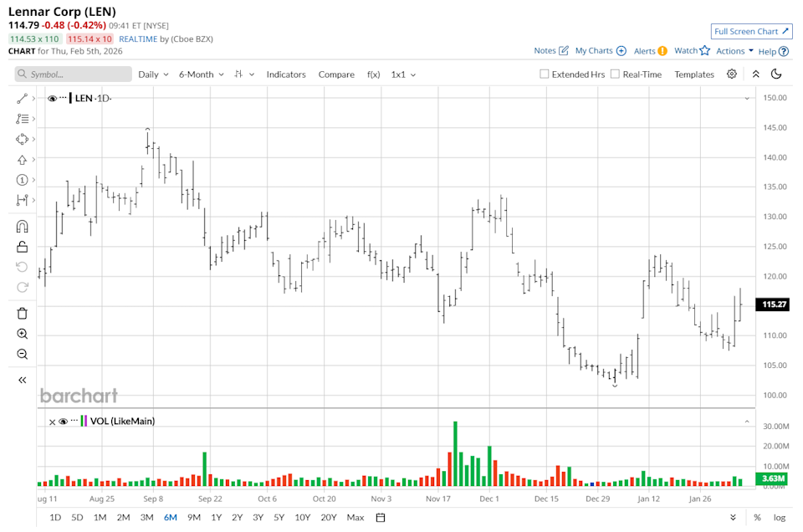Open the Templates menu
Viewport: 803px width, 532px height.
coord(694,74)
